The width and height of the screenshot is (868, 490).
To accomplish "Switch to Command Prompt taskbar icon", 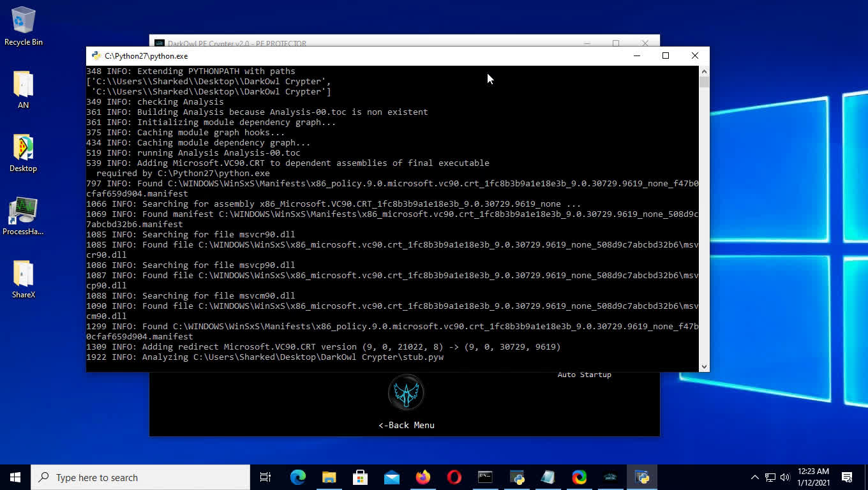I will pos(485,477).
